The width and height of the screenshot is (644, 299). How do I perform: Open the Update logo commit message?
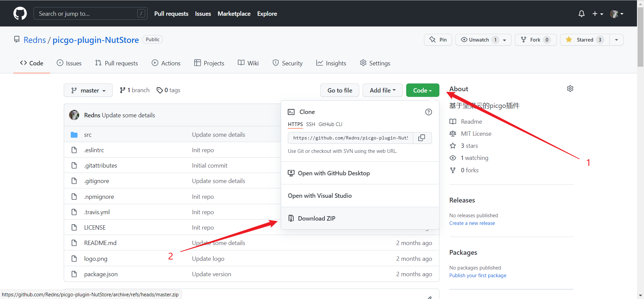[208, 259]
